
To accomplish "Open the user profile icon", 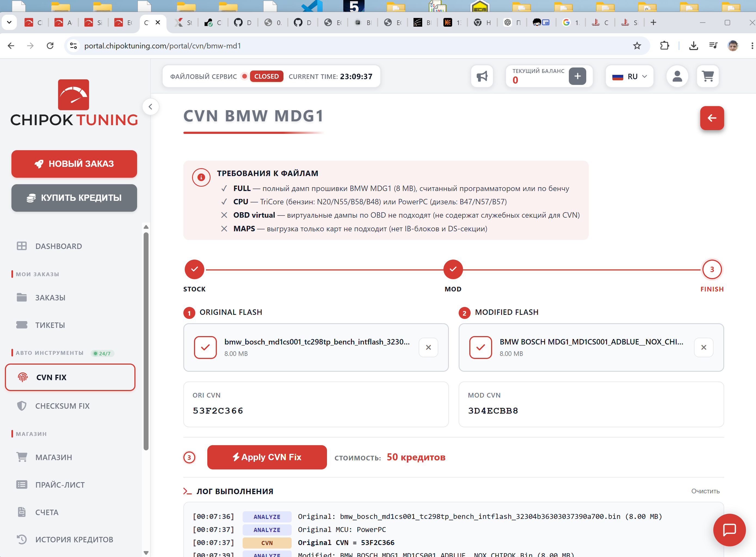I will [x=677, y=76].
